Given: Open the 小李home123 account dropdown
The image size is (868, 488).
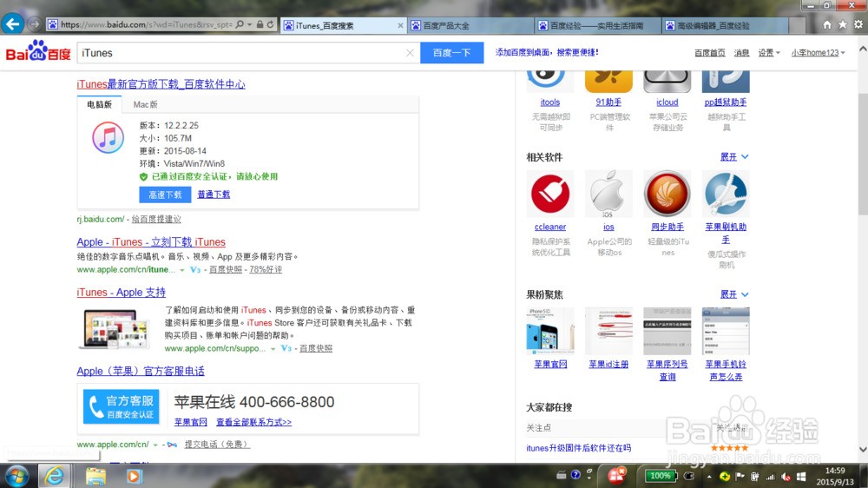Looking at the screenshot, I should 818,53.
